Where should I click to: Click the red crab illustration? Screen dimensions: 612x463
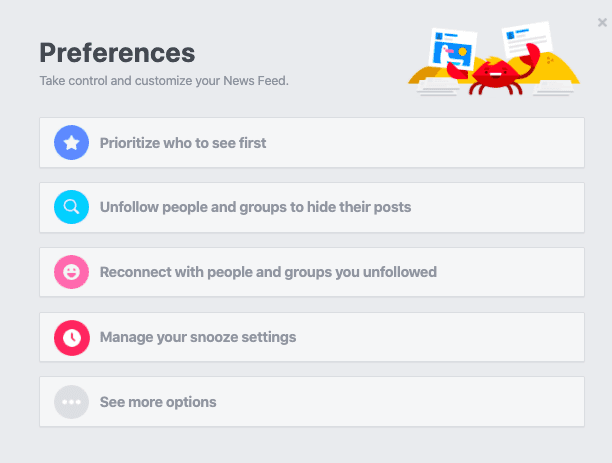click(x=496, y=74)
